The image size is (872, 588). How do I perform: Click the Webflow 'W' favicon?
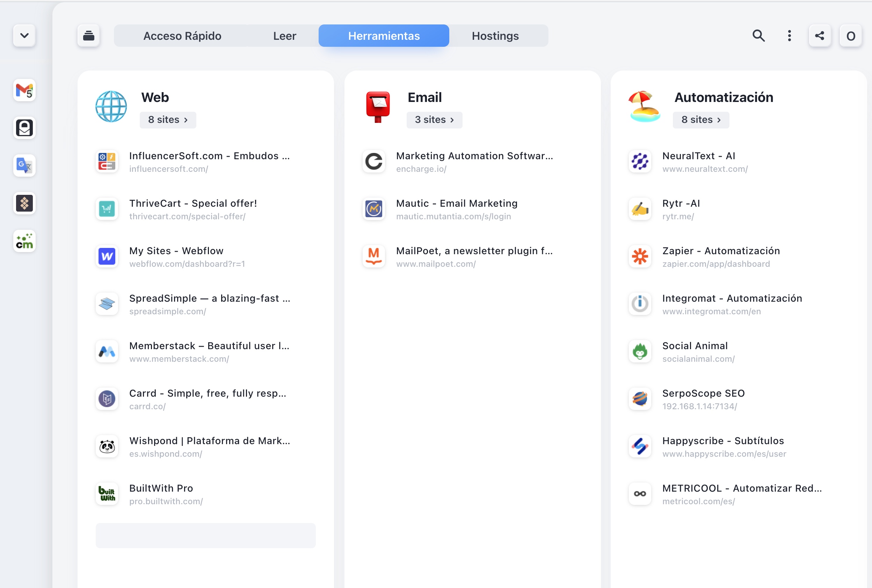pos(107,257)
